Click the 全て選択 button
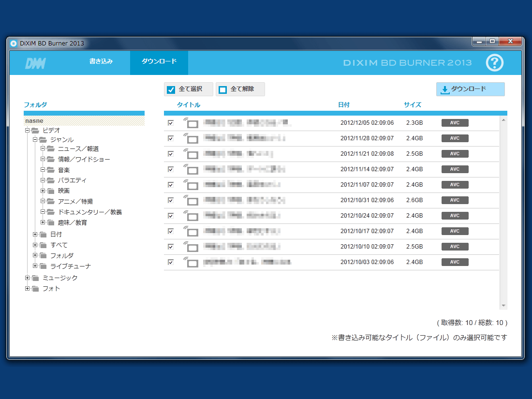The image size is (532, 399). pos(189,89)
